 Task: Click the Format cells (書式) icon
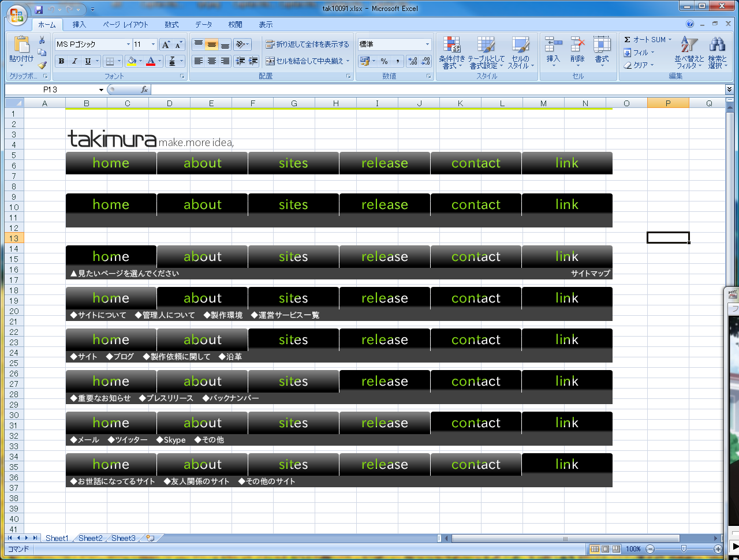pyautogui.click(x=602, y=45)
